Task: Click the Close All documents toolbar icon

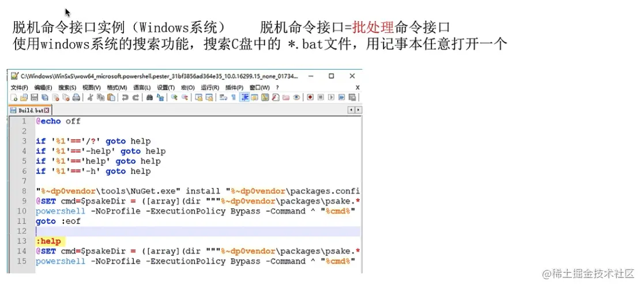Action: click(x=66, y=97)
